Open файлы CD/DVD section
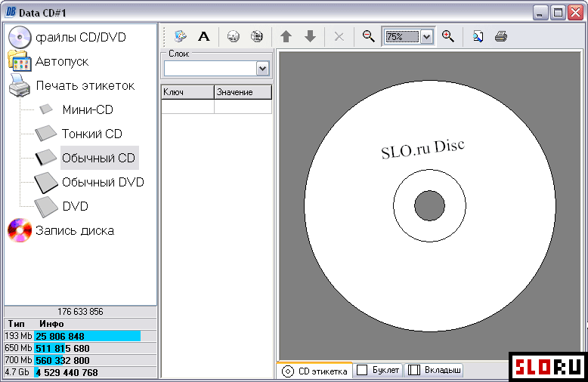The height and width of the screenshot is (382, 588). coord(81,37)
